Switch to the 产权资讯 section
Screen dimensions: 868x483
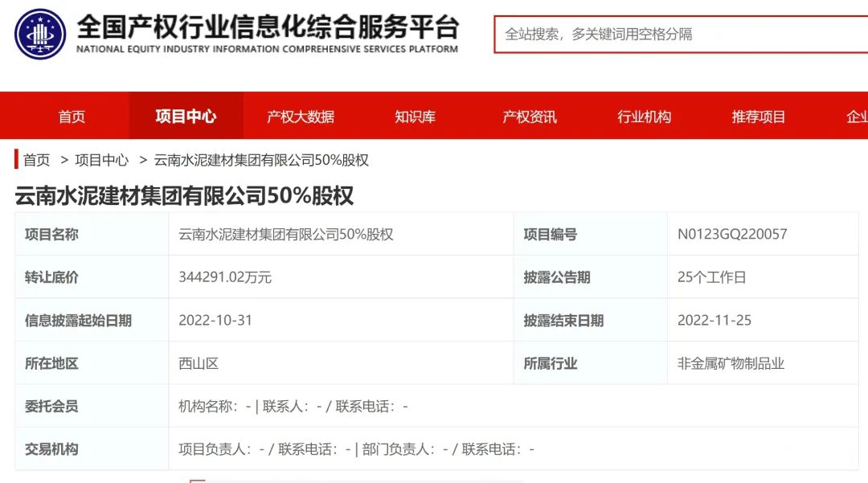point(530,117)
